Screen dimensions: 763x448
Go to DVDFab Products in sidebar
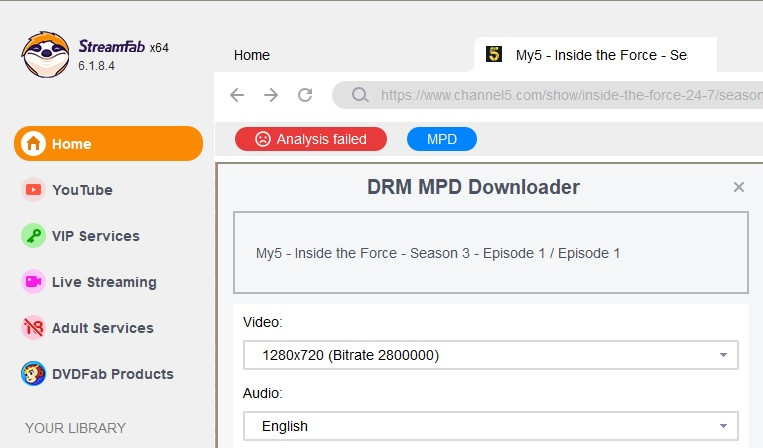[112, 374]
